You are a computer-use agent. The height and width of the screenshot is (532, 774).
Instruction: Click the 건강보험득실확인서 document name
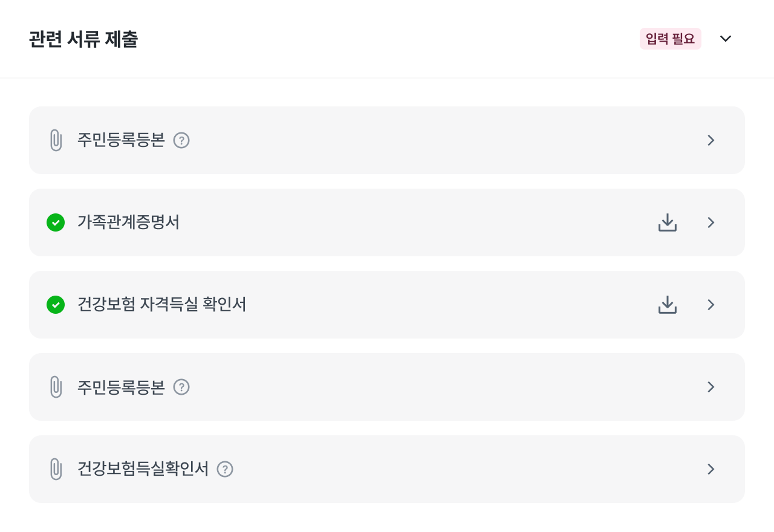coord(143,469)
